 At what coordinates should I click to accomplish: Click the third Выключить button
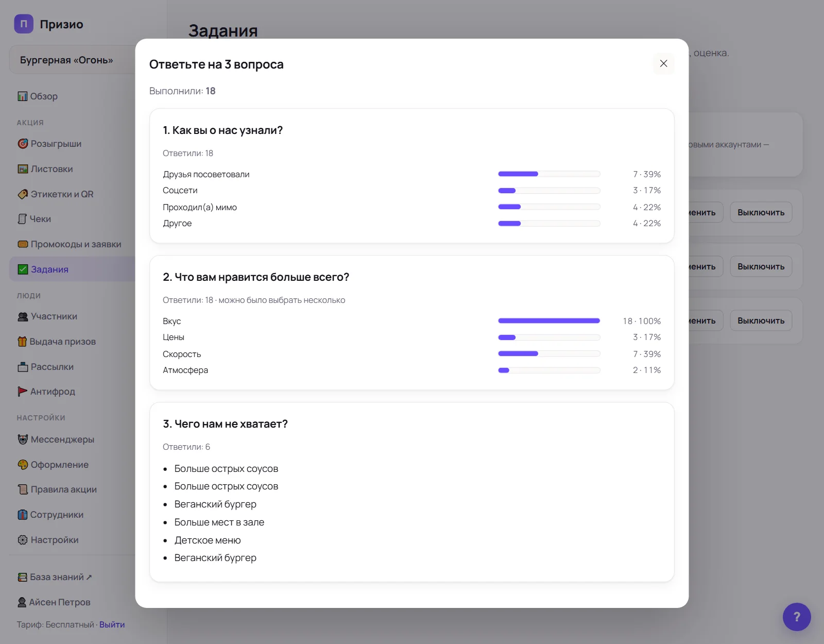(761, 320)
